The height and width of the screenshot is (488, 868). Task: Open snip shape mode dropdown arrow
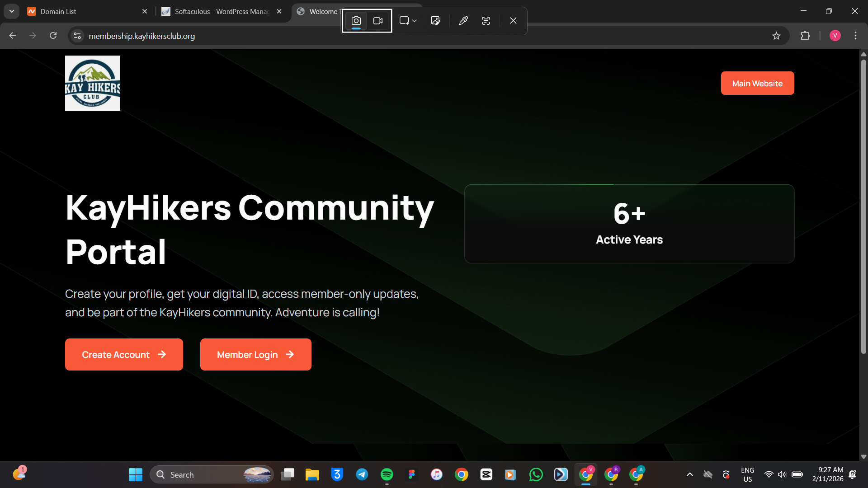[x=414, y=21]
